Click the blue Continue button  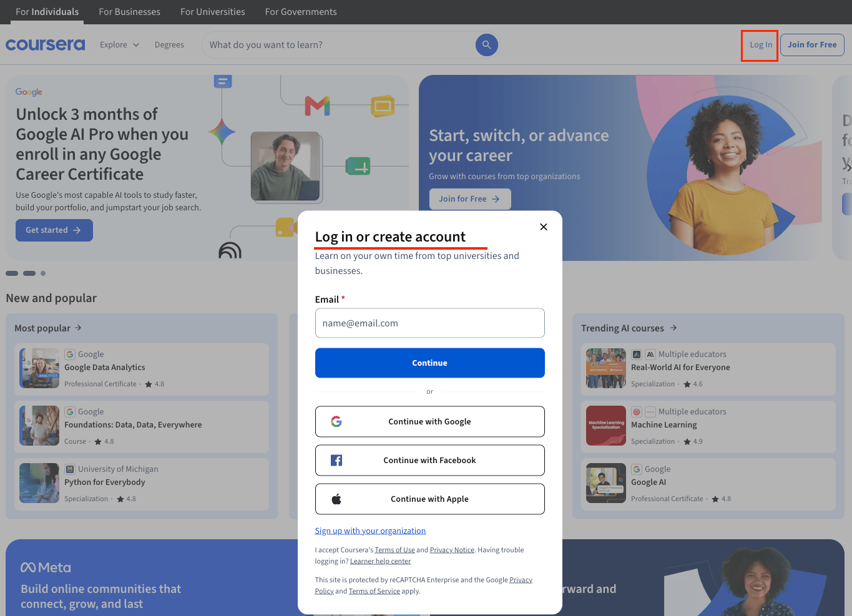[x=430, y=363]
